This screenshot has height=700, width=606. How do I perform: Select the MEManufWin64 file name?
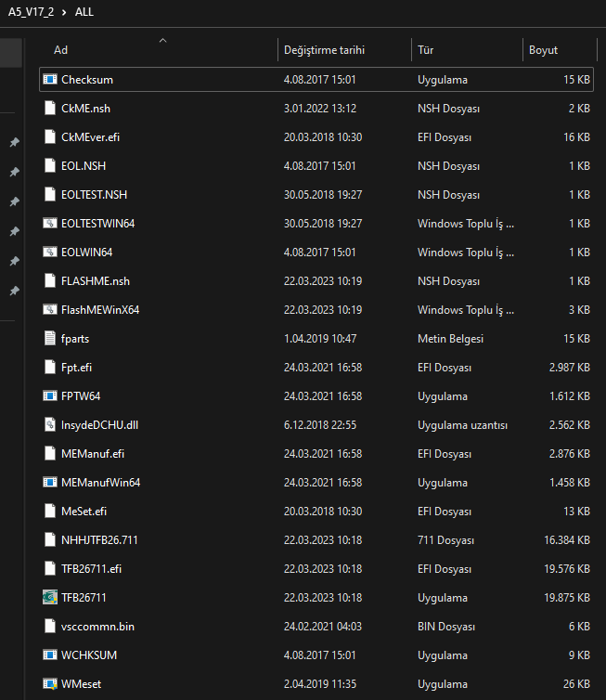point(101,483)
